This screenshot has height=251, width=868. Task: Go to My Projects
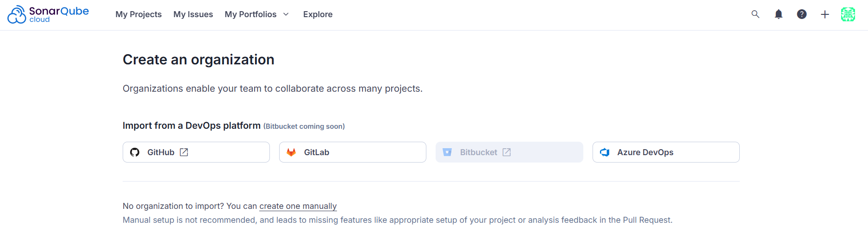[138, 14]
